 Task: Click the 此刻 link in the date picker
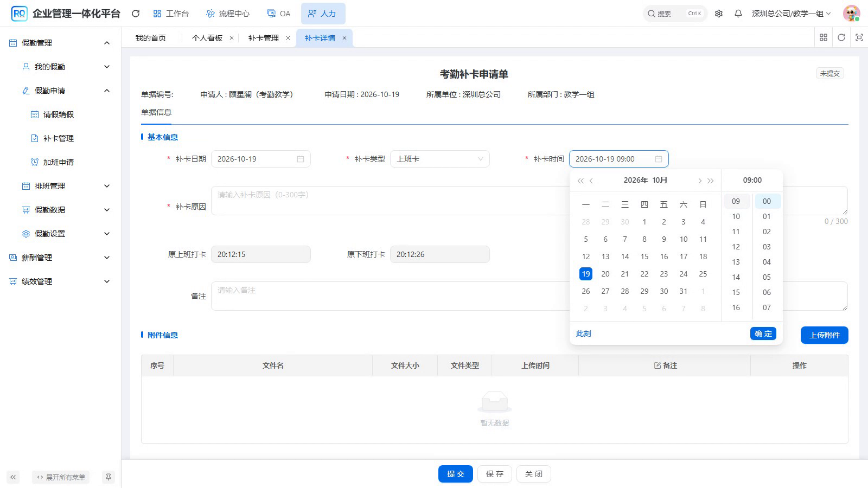(584, 333)
